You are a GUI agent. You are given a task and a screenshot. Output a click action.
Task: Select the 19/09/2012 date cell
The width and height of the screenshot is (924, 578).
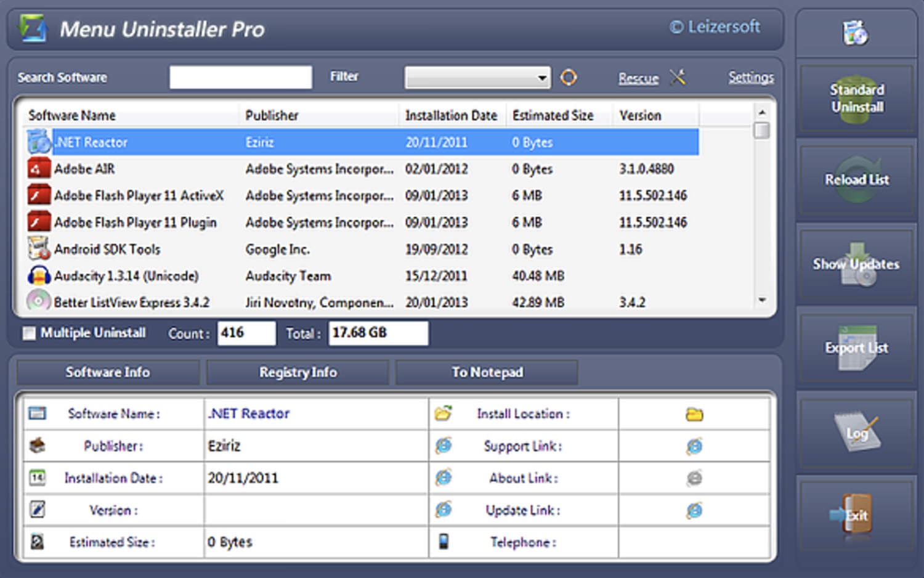pyautogui.click(x=436, y=250)
